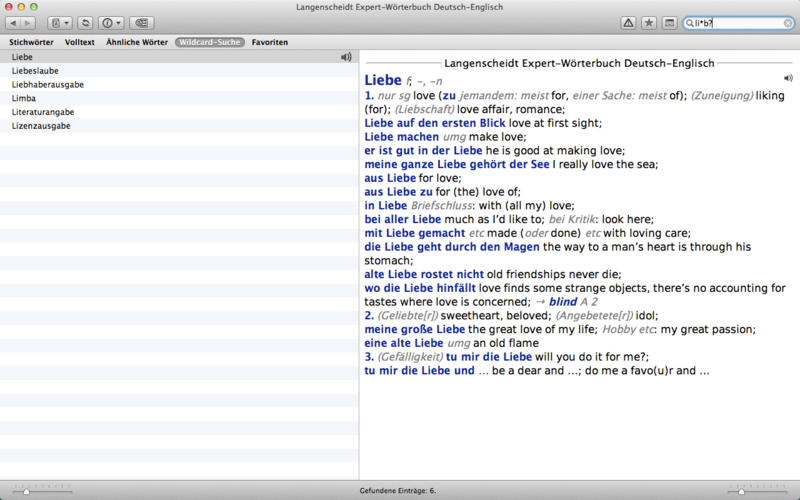
Task: Click the warning triangle toolbar icon
Action: [x=628, y=23]
